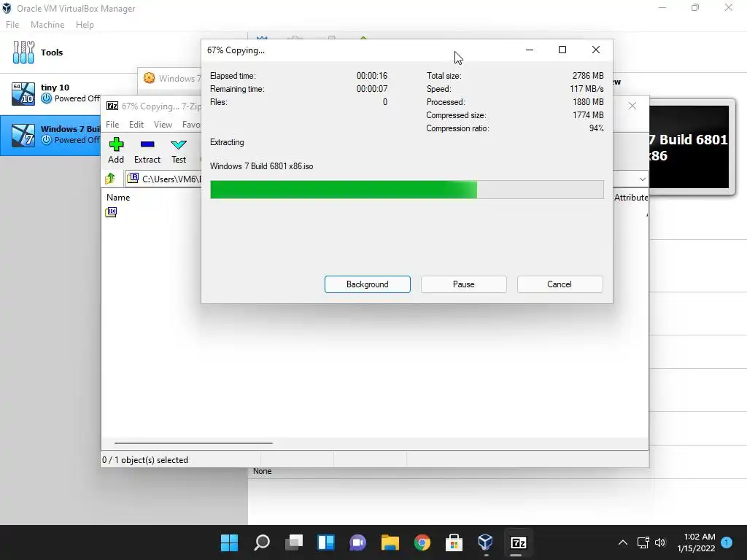Close the 7-Zip window behind the dialog

pyautogui.click(x=632, y=106)
